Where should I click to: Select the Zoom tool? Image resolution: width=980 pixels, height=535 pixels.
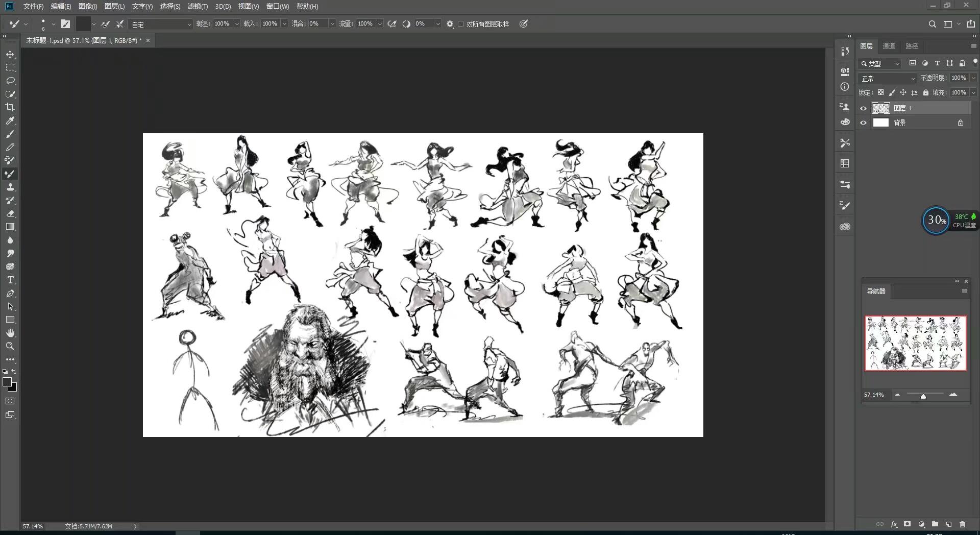[10, 346]
